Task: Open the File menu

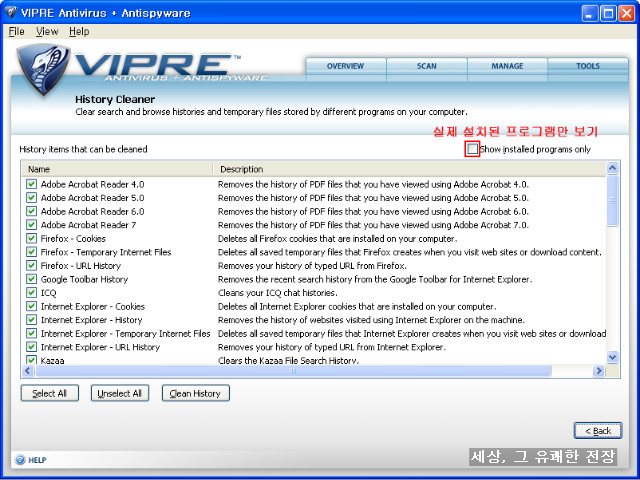Action: point(16,31)
